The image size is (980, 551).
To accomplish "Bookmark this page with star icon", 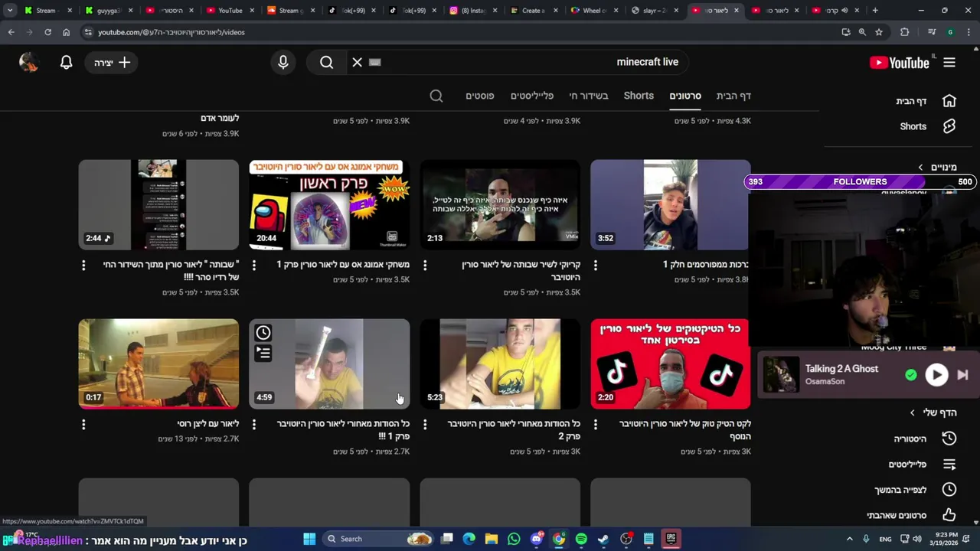I will (879, 32).
